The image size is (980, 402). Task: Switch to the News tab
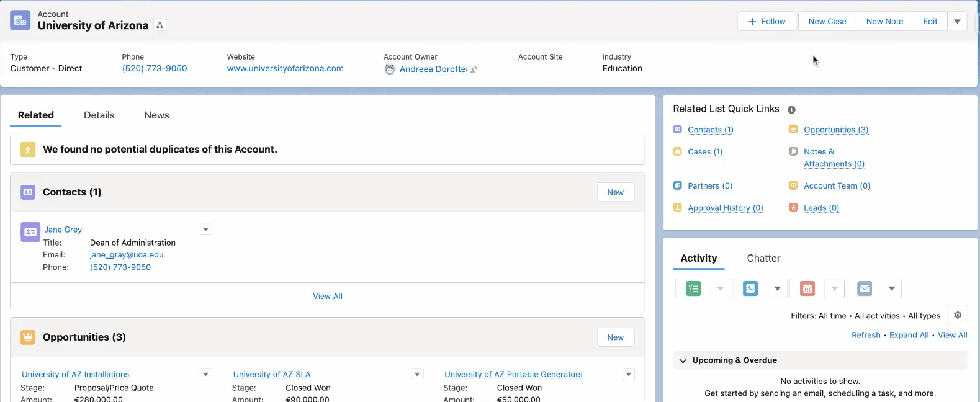click(x=156, y=115)
